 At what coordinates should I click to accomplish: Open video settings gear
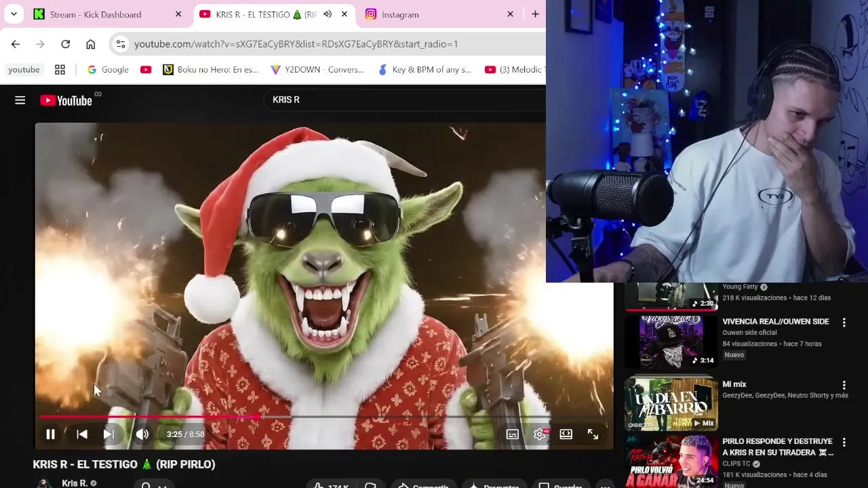point(540,434)
